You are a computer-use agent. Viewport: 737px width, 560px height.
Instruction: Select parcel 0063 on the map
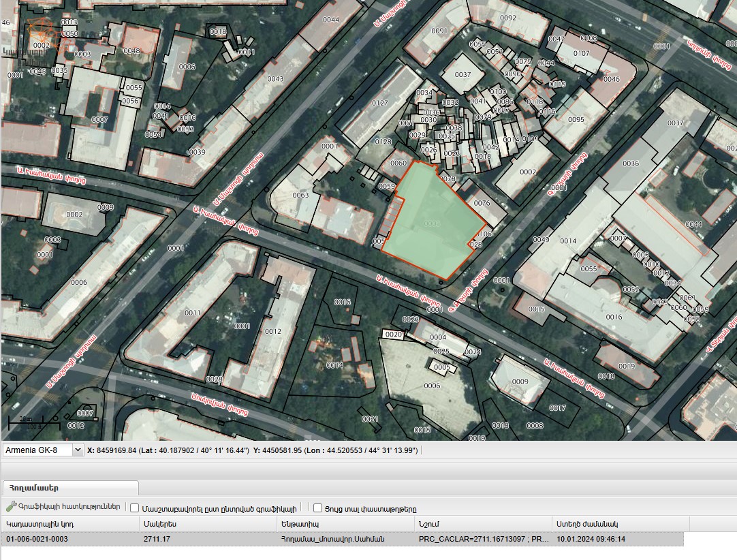click(x=301, y=195)
